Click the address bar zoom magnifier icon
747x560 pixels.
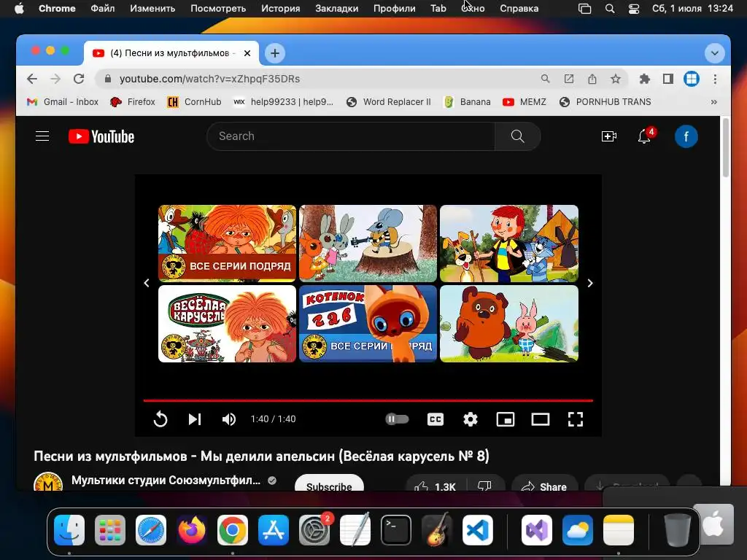pos(546,79)
